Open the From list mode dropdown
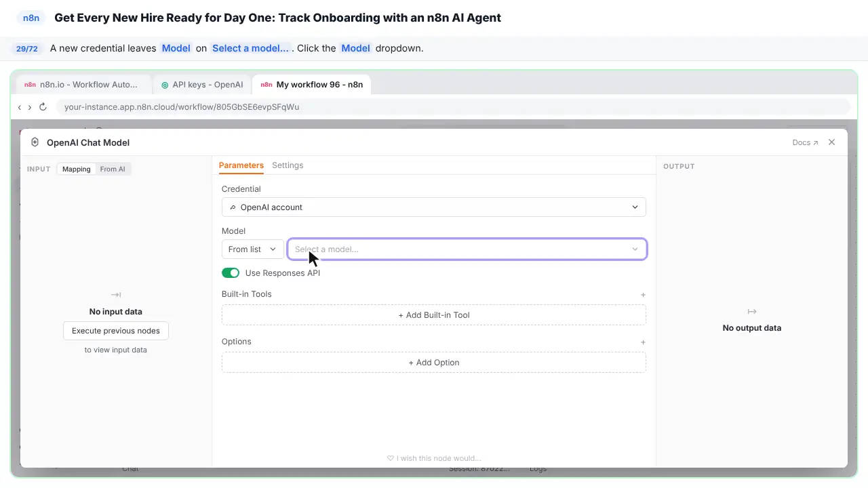 click(253, 249)
